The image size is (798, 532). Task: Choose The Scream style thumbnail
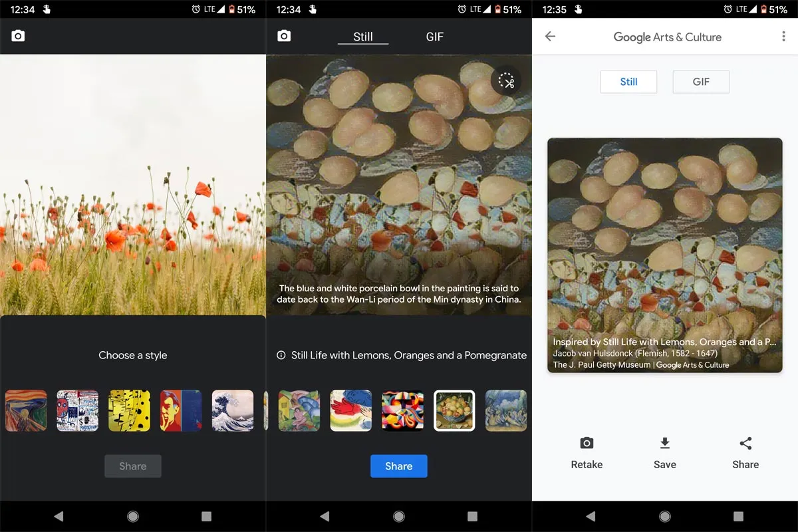click(26, 410)
